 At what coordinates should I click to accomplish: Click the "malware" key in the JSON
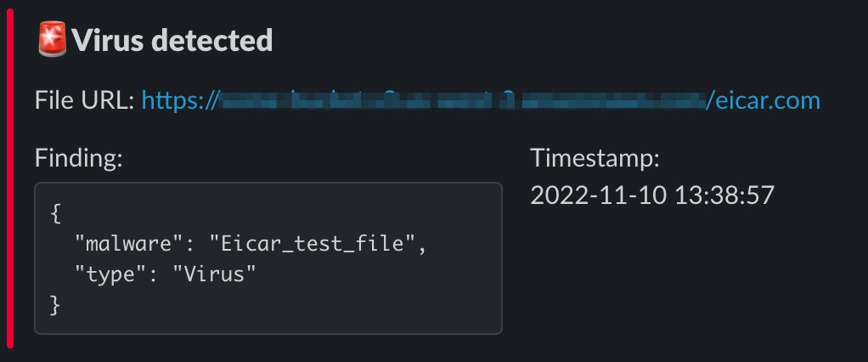click(x=123, y=244)
